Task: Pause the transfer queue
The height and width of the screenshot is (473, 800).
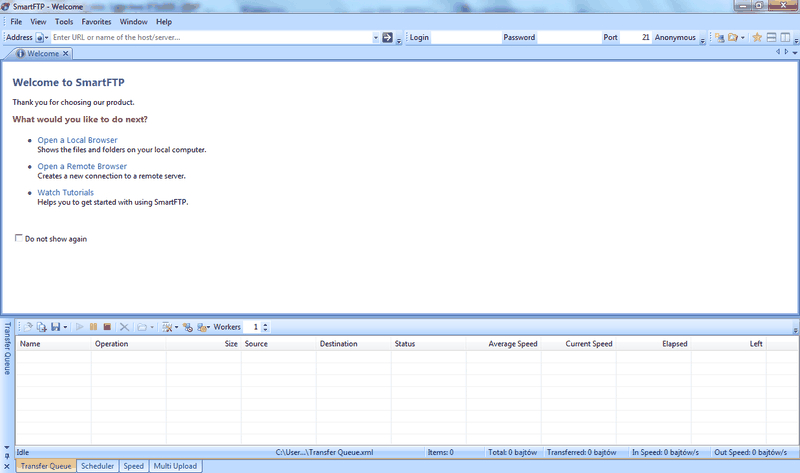Action: 93,327
